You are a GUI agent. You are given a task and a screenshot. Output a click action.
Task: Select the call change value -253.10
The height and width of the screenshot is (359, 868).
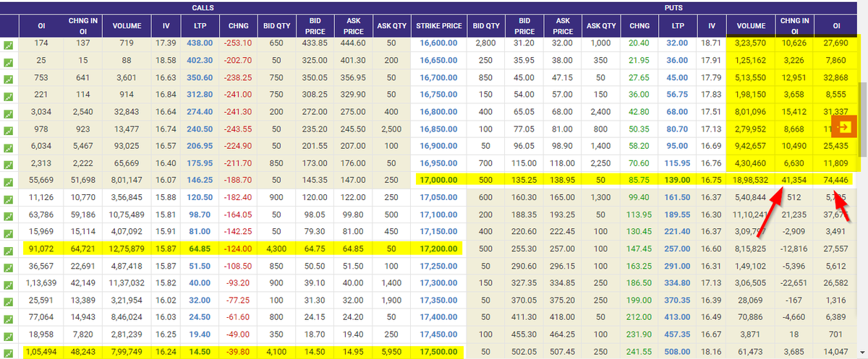[238, 43]
